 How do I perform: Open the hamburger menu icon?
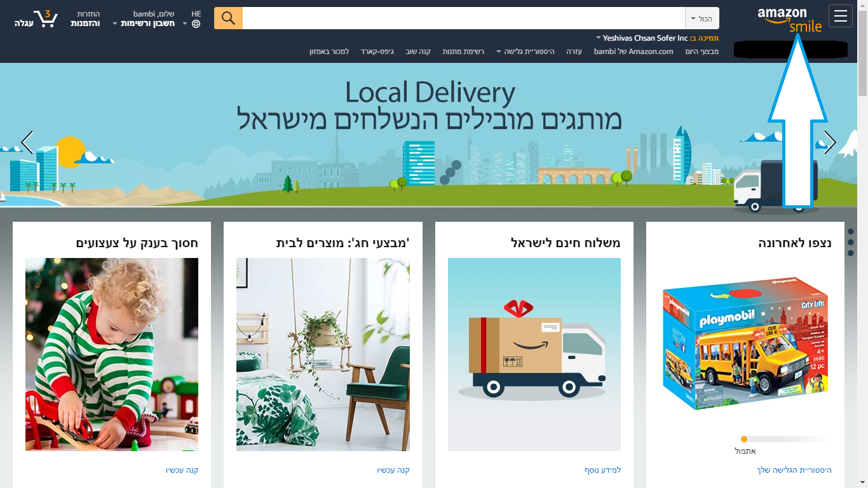[841, 17]
